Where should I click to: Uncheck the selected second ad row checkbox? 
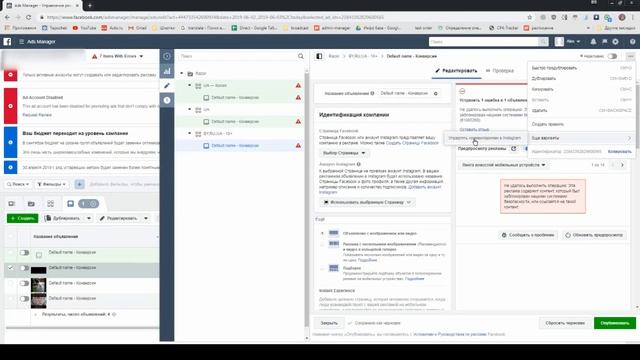tap(11, 268)
